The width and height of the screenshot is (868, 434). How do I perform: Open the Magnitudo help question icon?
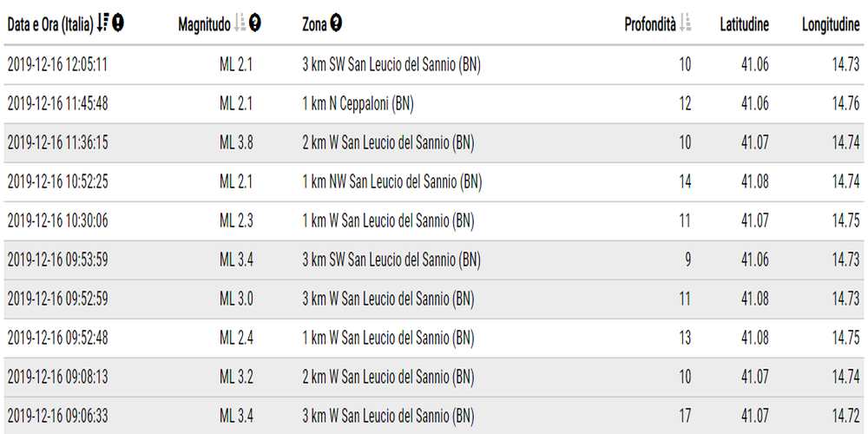[255, 24]
